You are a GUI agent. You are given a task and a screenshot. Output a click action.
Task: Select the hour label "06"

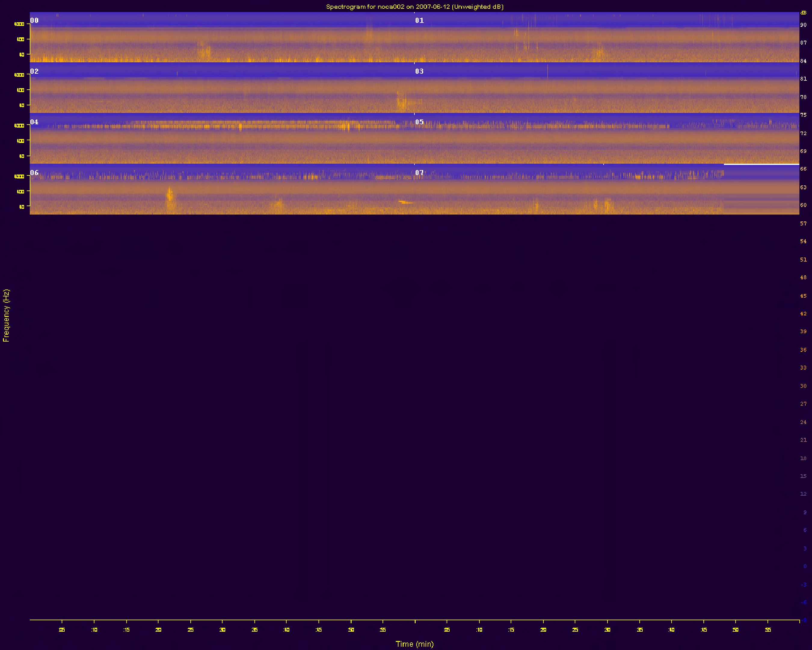pos(34,172)
